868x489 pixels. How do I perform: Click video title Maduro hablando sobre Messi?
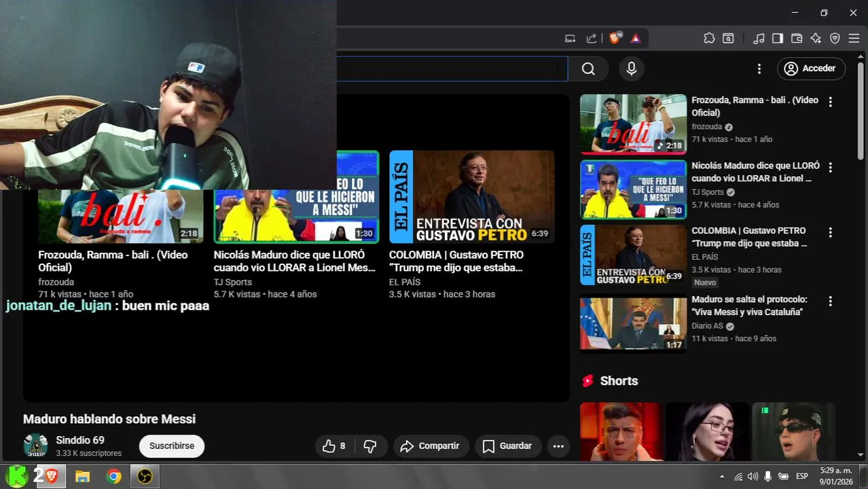click(x=109, y=419)
